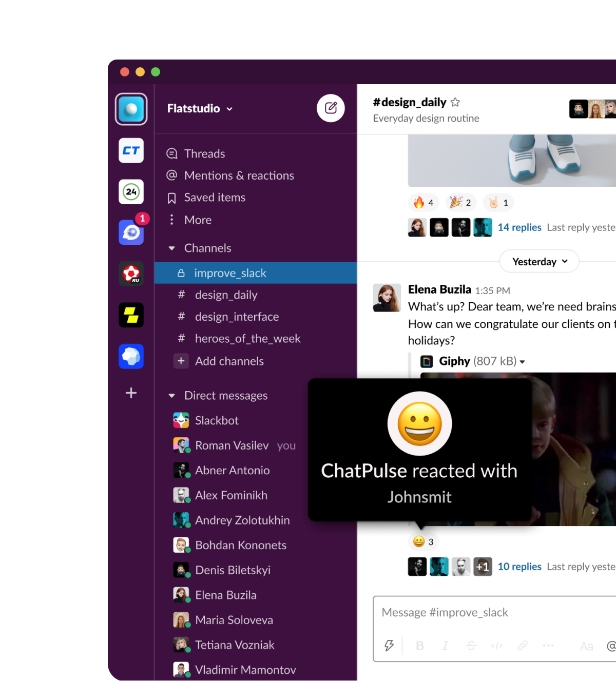Select the improve_slack channel
The image size is (616, 700).
[x=255, y=273]
